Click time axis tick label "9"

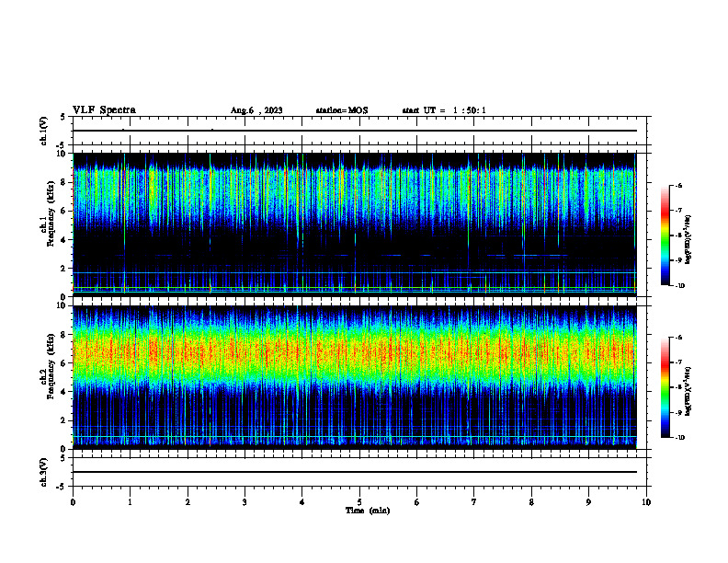[588, 502]
